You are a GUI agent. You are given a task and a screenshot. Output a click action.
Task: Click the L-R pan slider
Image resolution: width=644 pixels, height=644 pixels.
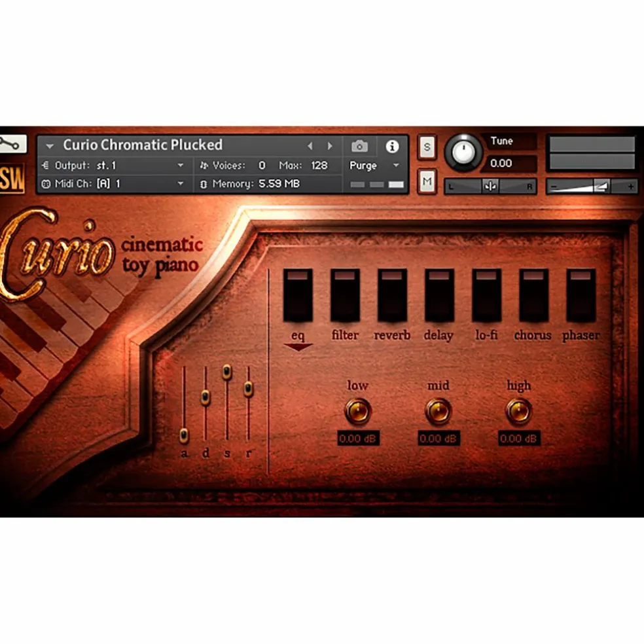[490, 187]
